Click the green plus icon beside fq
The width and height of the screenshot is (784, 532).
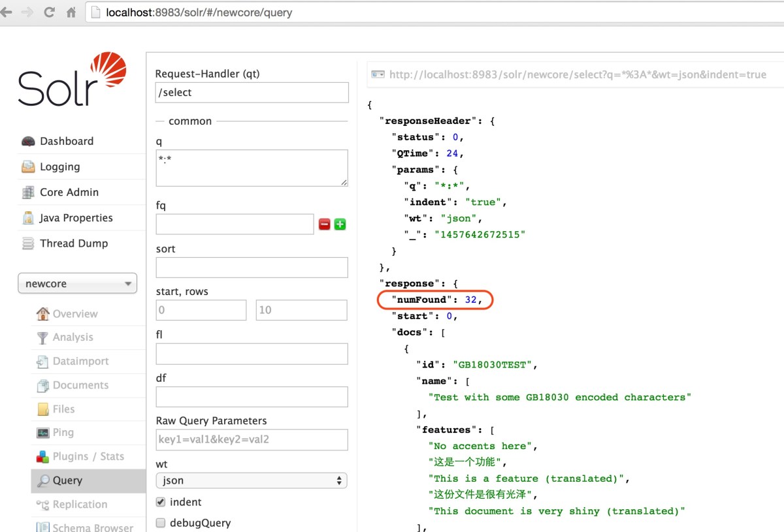[340, 224]
